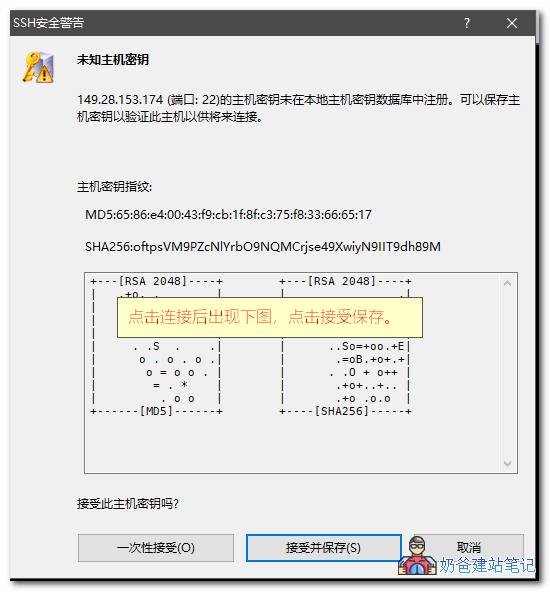This screenshot has width=550, height=592.
Task: Click the scrollbar up arrow in fingerprint box
Action: coord(507,283)
